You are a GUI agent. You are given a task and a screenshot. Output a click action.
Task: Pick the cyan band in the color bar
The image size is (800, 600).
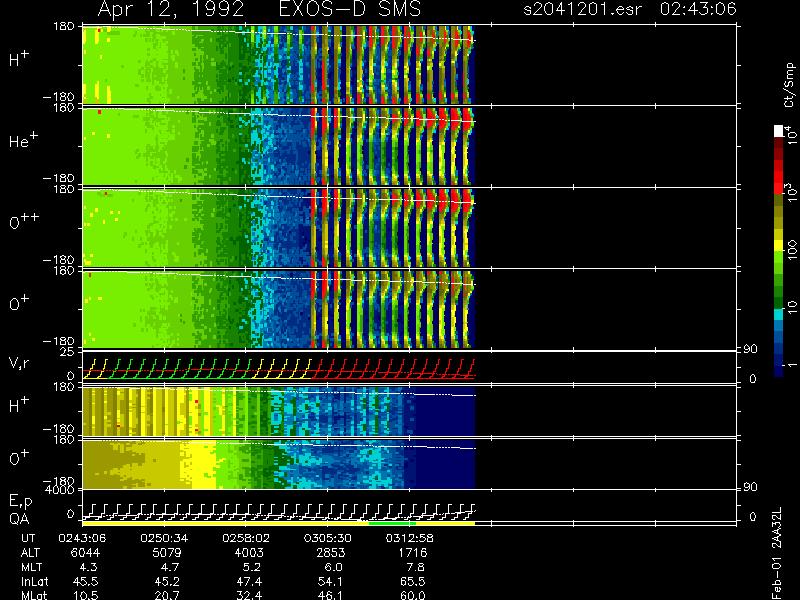(778, 314)
